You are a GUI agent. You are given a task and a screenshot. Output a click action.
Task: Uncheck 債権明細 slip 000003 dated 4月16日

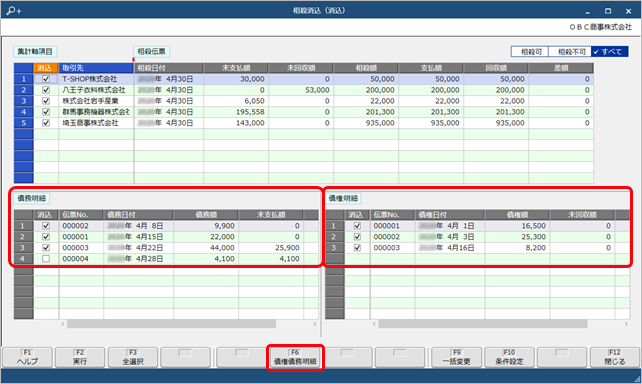click(357, 248)
